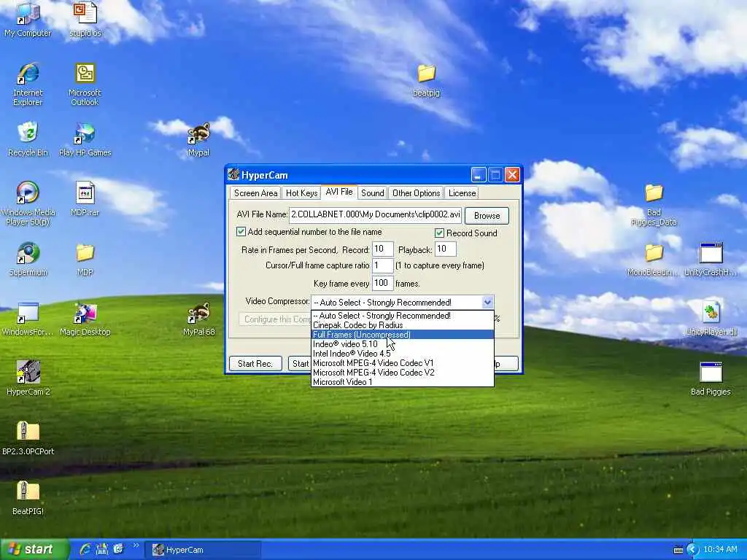Click the Browse button
Viewport: 747px width, 560px height.
coord(487,216)
